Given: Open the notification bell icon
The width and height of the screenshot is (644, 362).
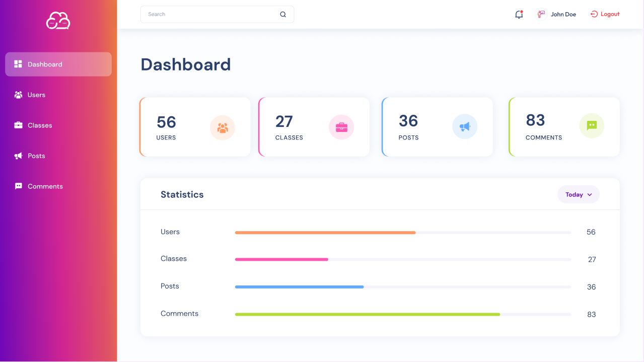Looking at the screenshot, I should pyautogui.click(x=518, y=15).
